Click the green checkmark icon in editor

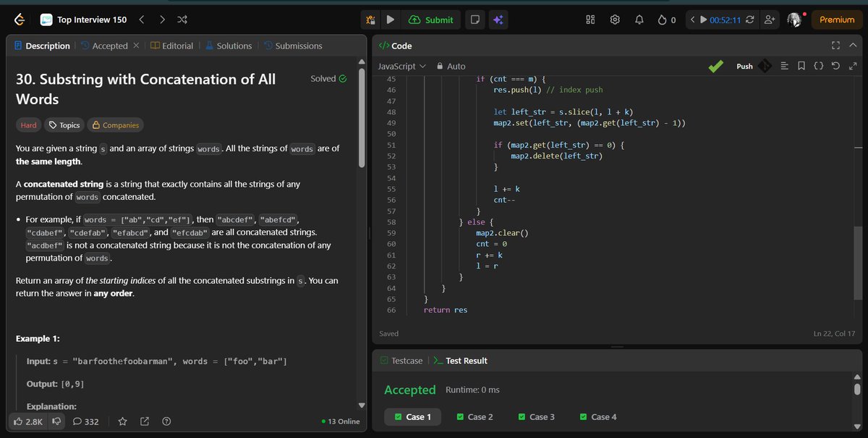(715, 66)
